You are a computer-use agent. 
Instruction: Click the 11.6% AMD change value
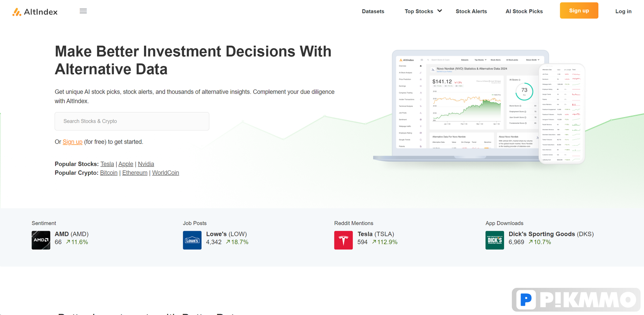[x=77, y=242]
